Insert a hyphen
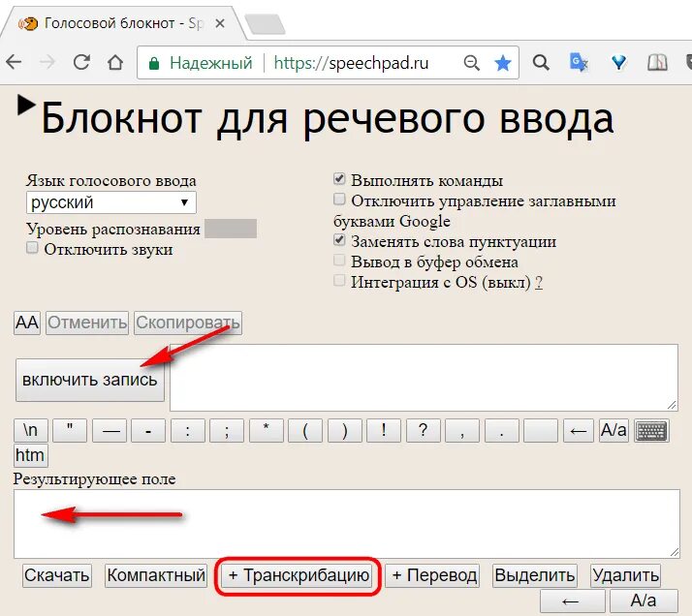This screenshot has height=616, width=692. (148, 430)
